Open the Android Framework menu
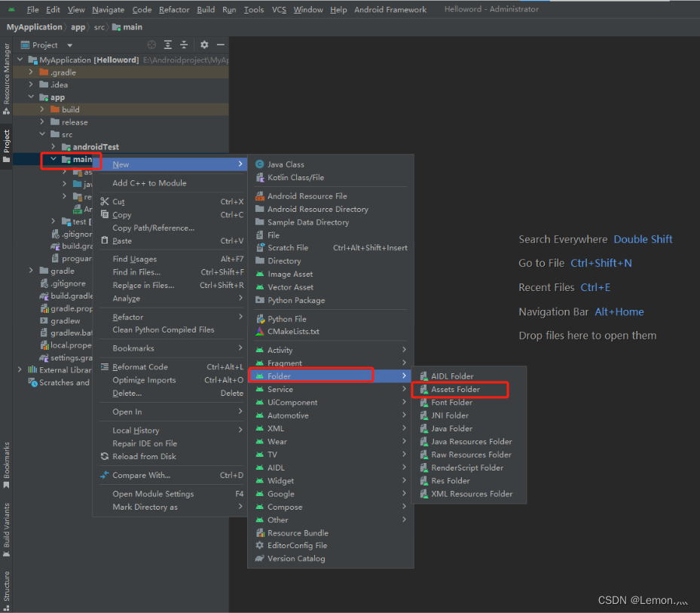 pyautogui.click(x=390, y=9)
